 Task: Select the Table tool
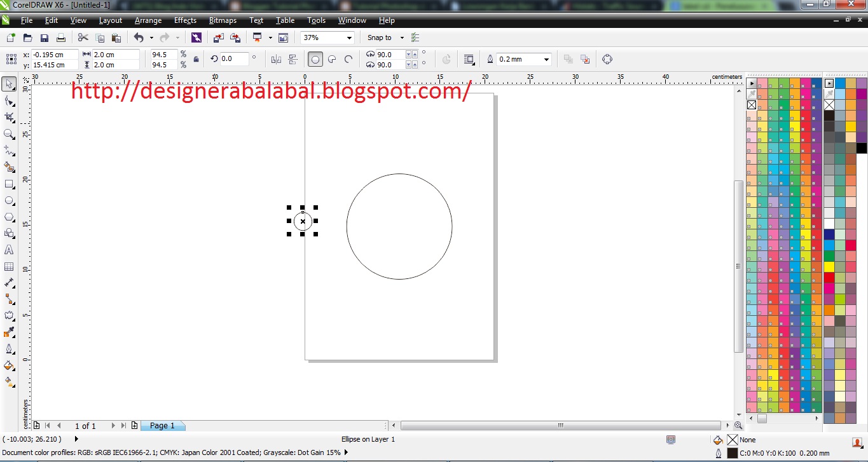pyautogui.click(x=9, y=266)
